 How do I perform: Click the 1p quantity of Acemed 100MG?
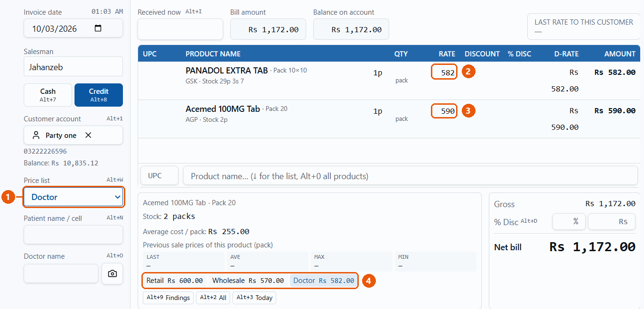coord(378,111)
